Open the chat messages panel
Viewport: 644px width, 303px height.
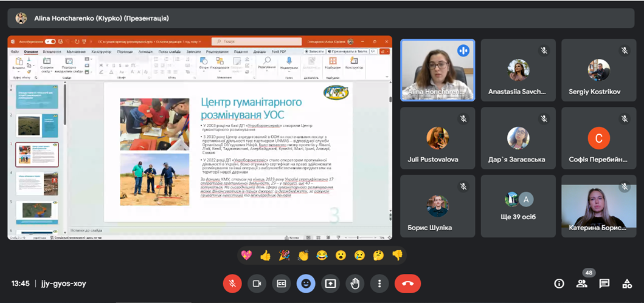[x=604, y=284]
